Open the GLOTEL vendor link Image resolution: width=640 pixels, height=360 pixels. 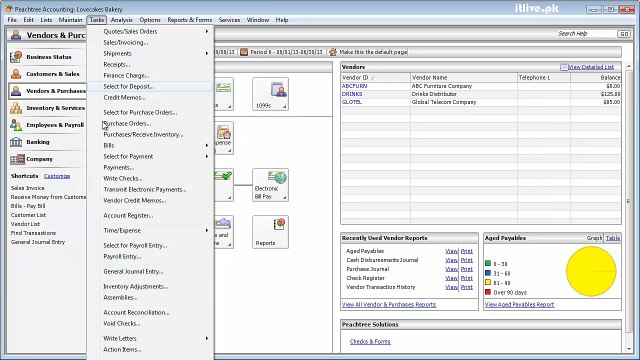coord(352,102)
